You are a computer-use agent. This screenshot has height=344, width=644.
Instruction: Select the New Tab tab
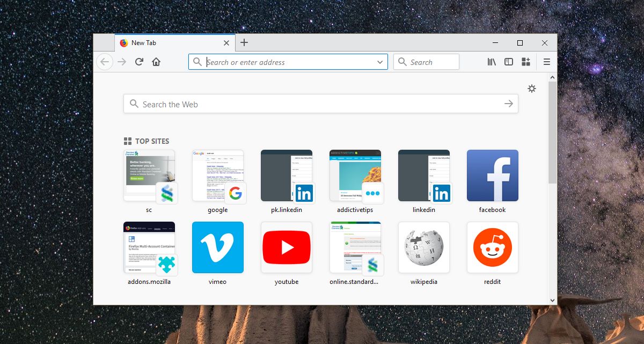[175, 43]
